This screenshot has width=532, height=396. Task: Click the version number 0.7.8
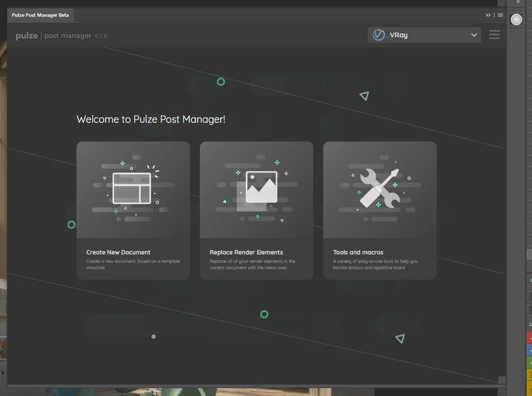click(101, 36)
